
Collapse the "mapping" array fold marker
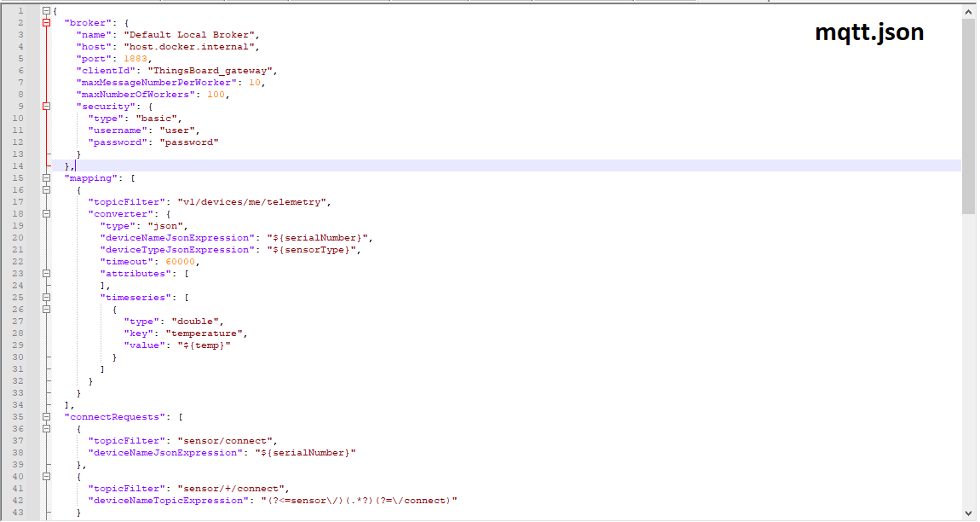tap(46, 177)
